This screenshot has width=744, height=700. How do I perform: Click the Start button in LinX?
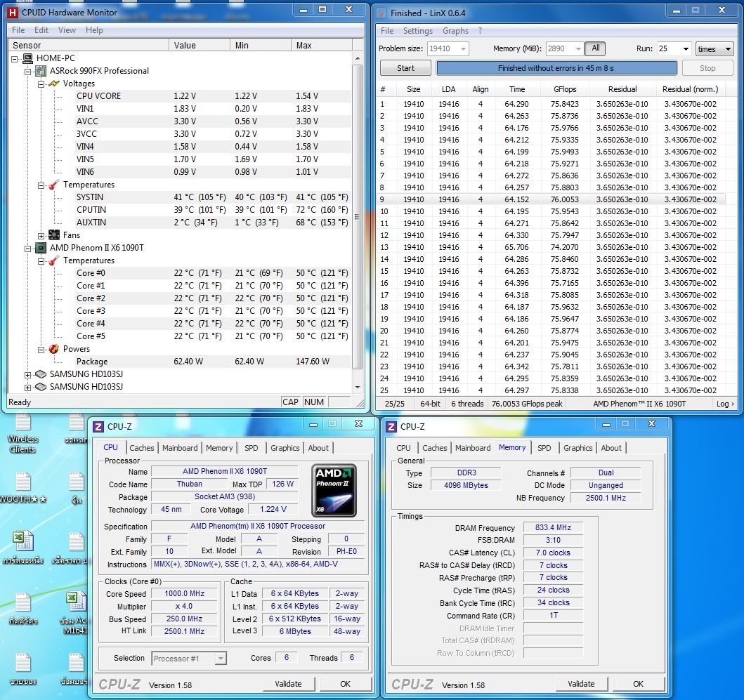405,68
